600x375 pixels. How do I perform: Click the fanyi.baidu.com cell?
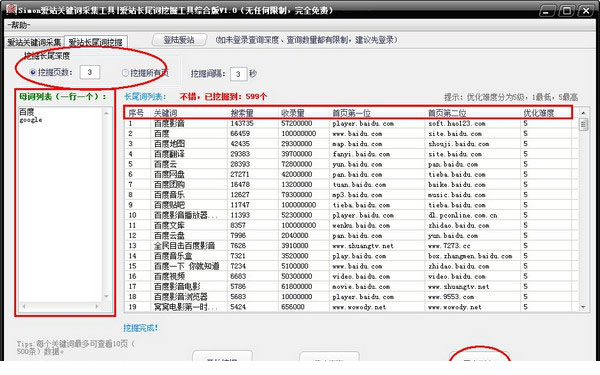click(x=361, y=154)
